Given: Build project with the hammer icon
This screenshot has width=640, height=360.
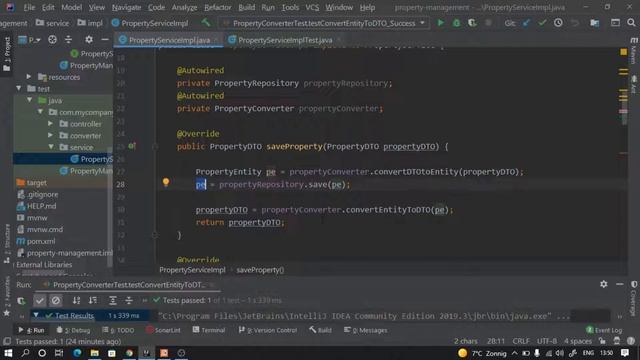Looking at the screenshot, I should 206,23.
